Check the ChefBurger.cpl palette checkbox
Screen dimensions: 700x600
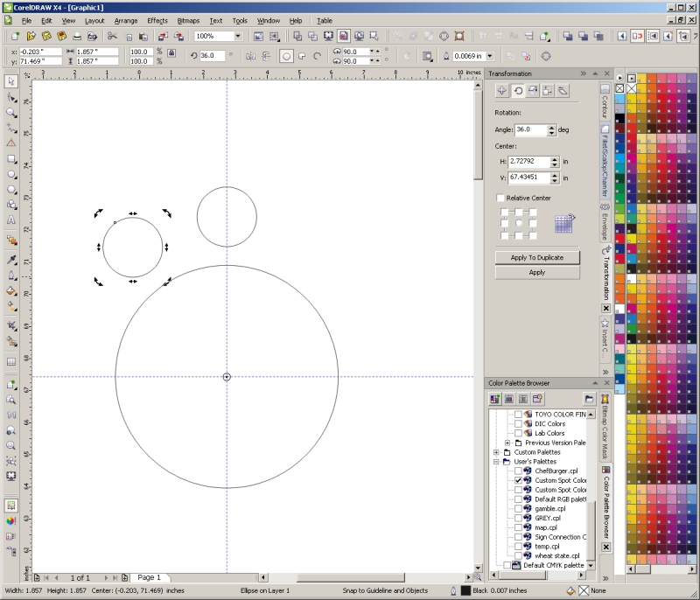[x=518, y=471]
